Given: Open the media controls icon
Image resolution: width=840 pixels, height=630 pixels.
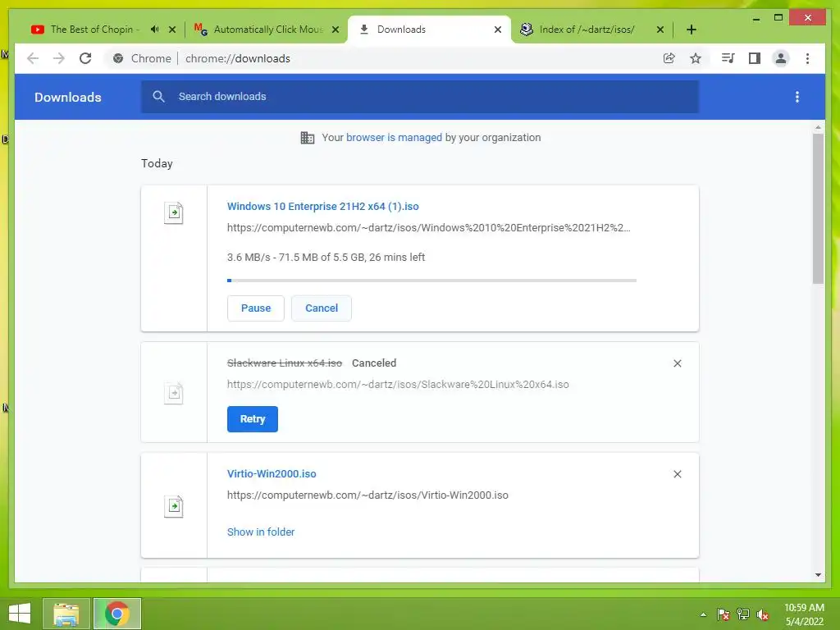Looking at the screenshot, I should tap(728, 58).
